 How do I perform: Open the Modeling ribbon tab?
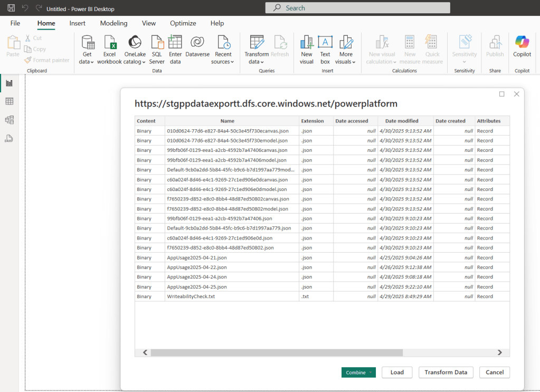(x=113, y=23)
